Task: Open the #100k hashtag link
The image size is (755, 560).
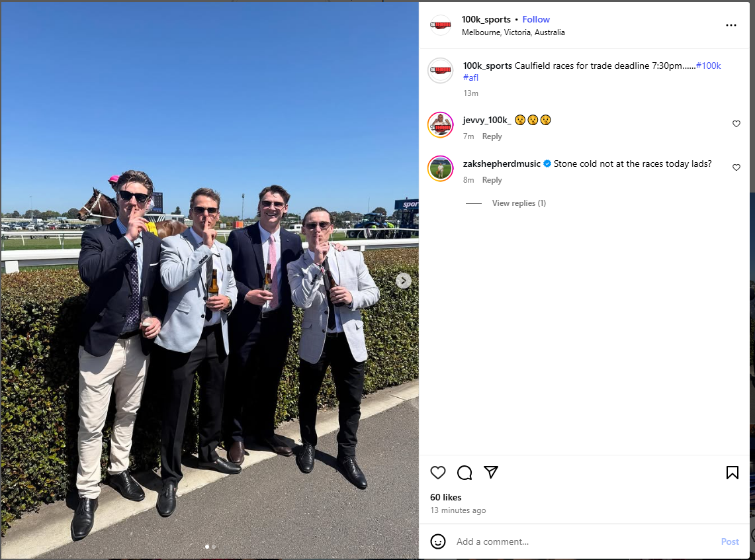Action: click(x=708, y=66)
